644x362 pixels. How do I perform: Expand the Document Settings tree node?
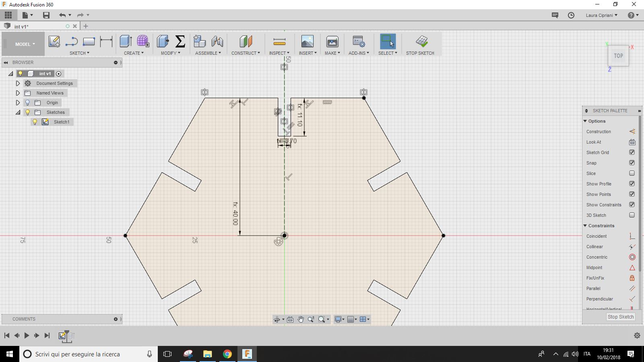point(18,83)
